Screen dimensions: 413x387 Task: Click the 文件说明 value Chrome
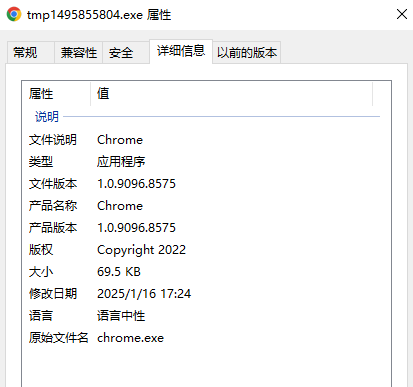coord(120,140)
